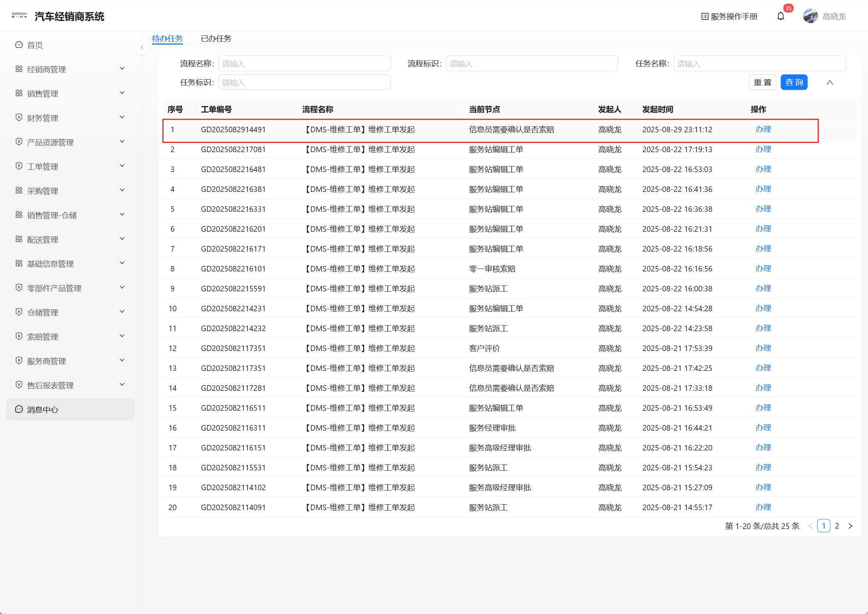Click the 仓储管理 shield icon

19,312
